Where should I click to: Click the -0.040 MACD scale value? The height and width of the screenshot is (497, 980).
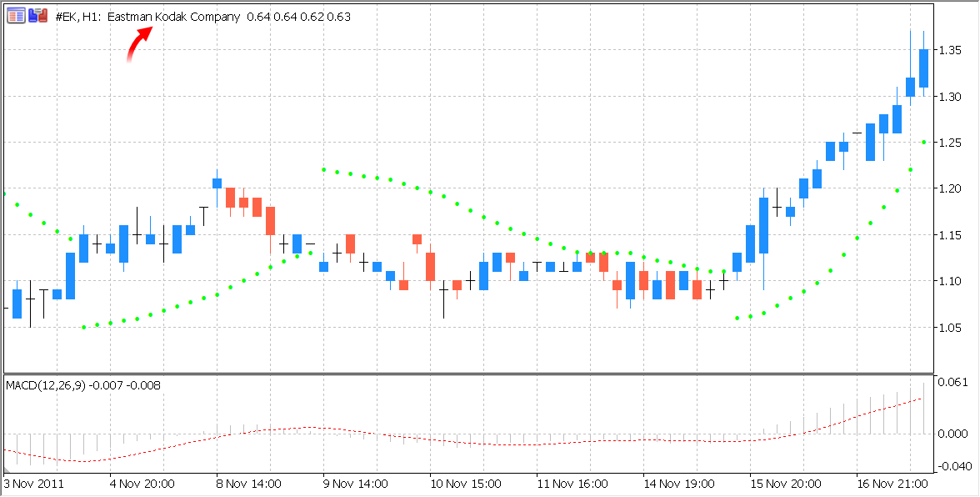(x=952, y=466)
